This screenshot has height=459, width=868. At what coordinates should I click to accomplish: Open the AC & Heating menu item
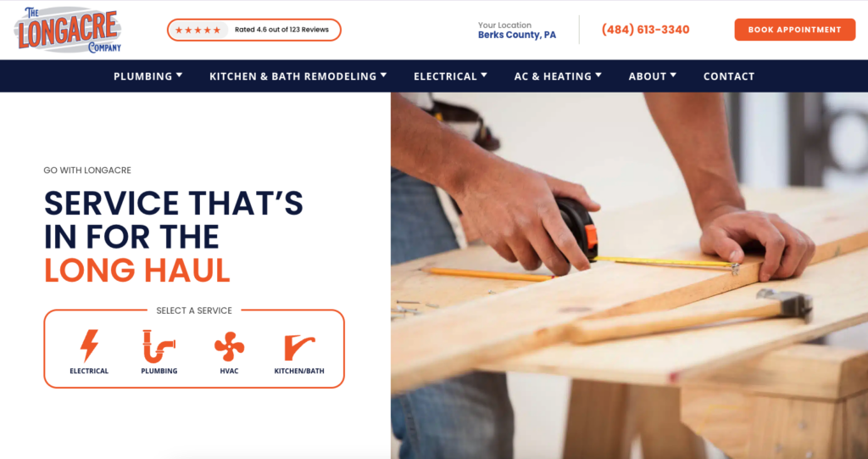pos(553,76)
